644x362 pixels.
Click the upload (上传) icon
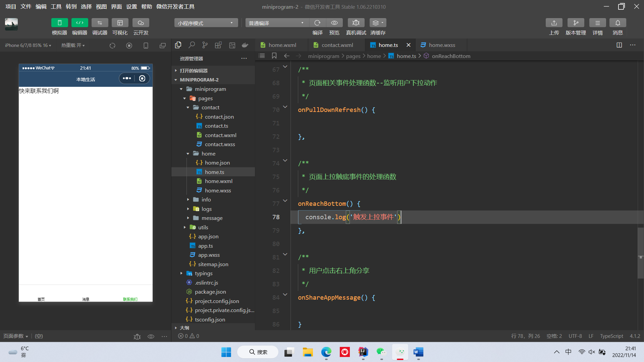point(554,23)
